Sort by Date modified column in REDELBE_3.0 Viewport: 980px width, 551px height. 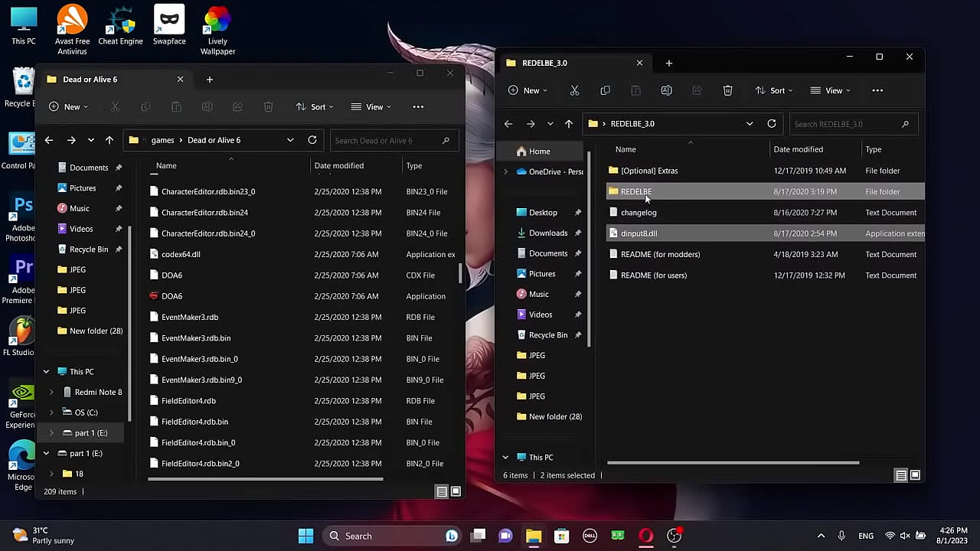(798, 149)
